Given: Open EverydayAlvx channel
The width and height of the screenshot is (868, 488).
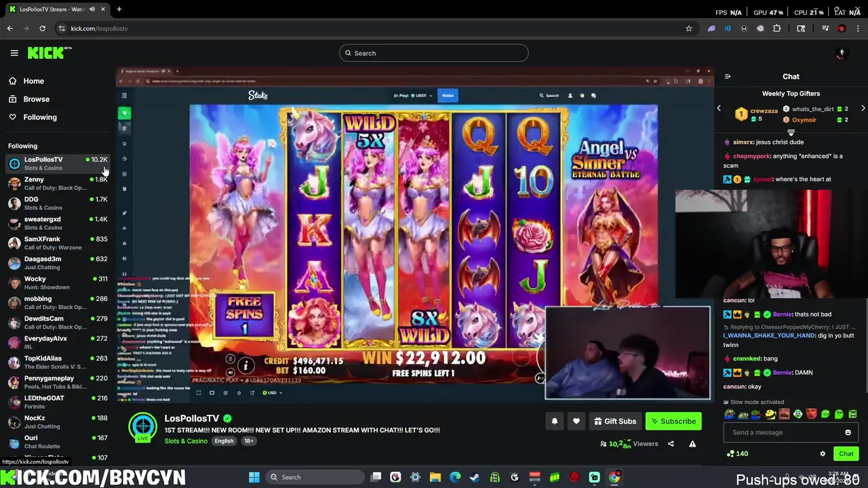Looking at the screenshot, I should (57, 342).
